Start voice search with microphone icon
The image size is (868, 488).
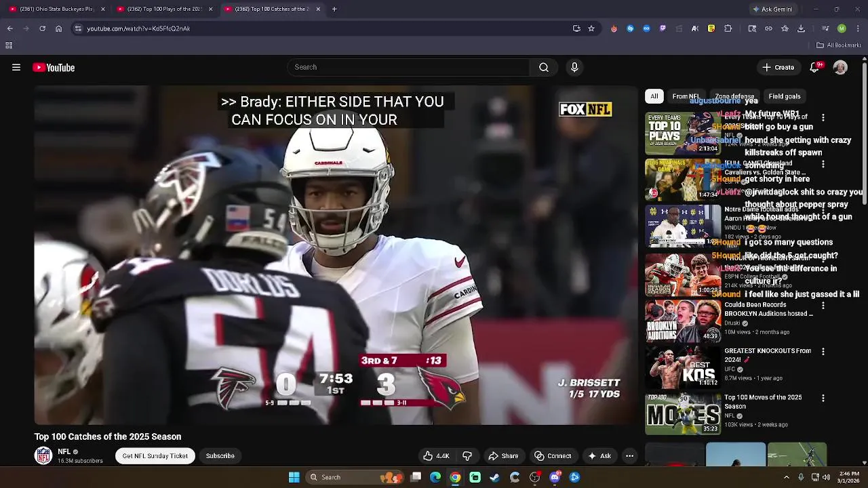coord(574,67)
